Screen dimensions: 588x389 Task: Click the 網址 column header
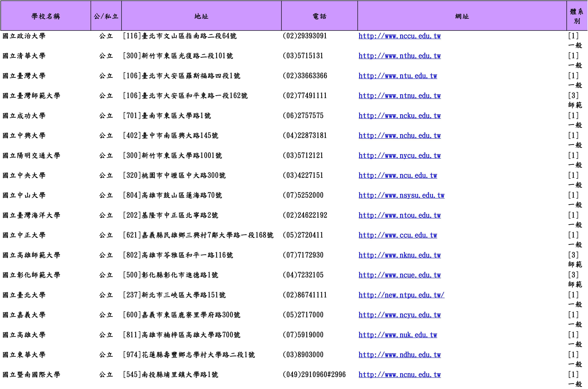(x=462, y=16)
